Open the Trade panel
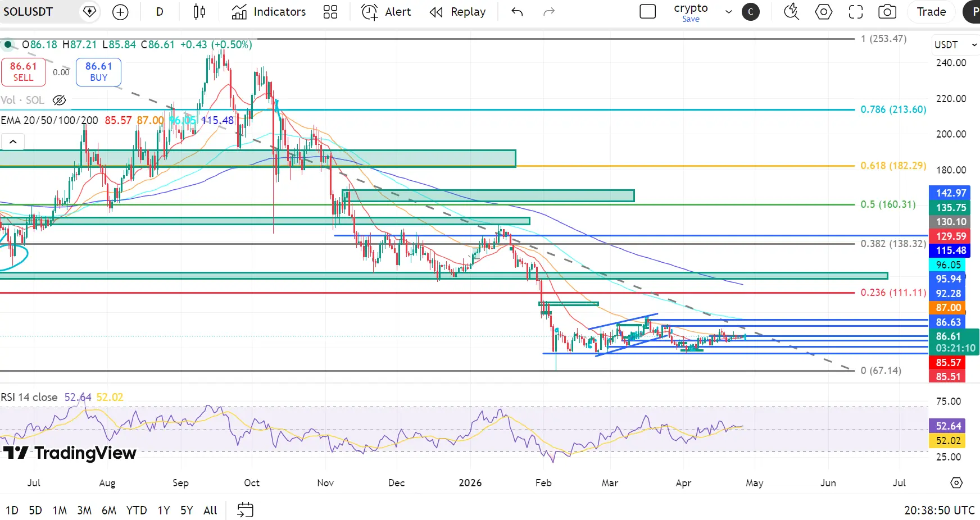This screenshot has width=980, height=520. (932, 12)
